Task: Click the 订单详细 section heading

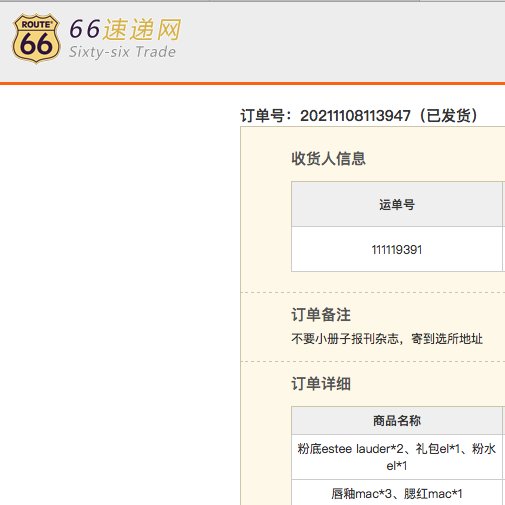Action: (x=321, y=384)
